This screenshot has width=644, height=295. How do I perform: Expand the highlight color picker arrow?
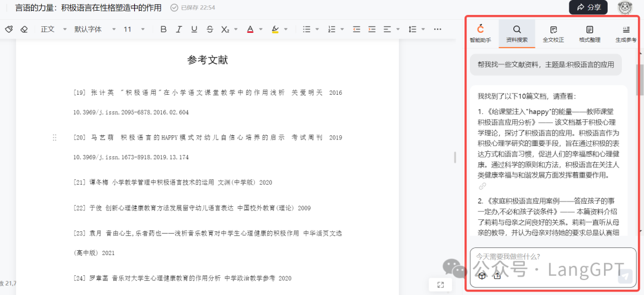click(x=286, y=29)
